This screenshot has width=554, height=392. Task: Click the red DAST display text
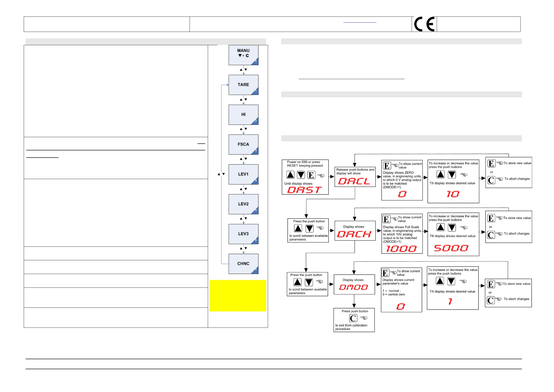coord(305,190)
